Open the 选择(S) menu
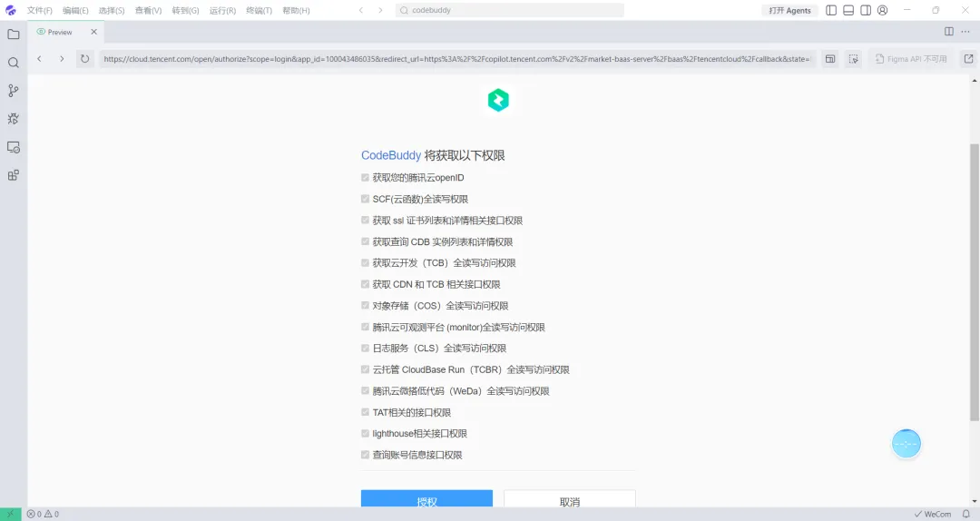 [x=112, y=11]
